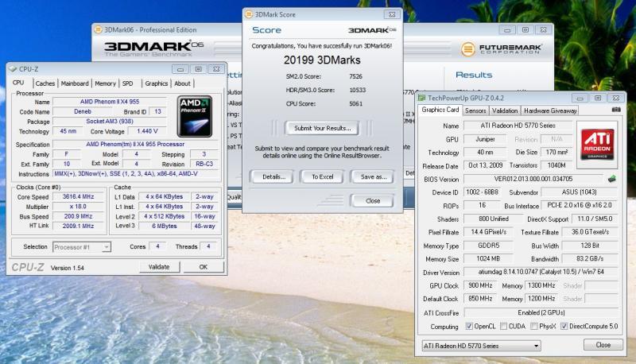Click the CPU-Z title bar app icon

13,69
